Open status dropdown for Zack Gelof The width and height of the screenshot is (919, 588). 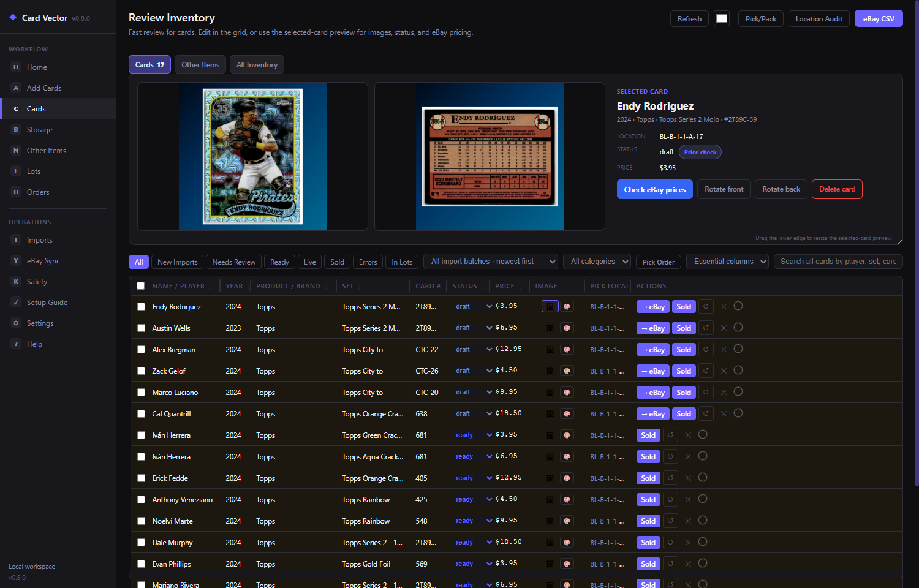pyautogui.click(x=473, y=371)
